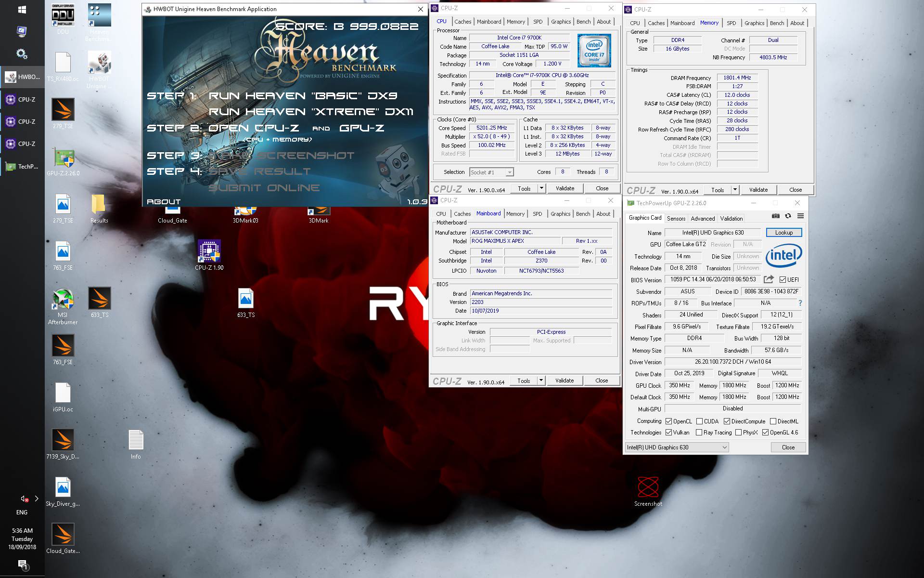
Task: Switch to Caches tab in CPU-Z CPU window
Action: pyautogui.click(x=462, y=22)
